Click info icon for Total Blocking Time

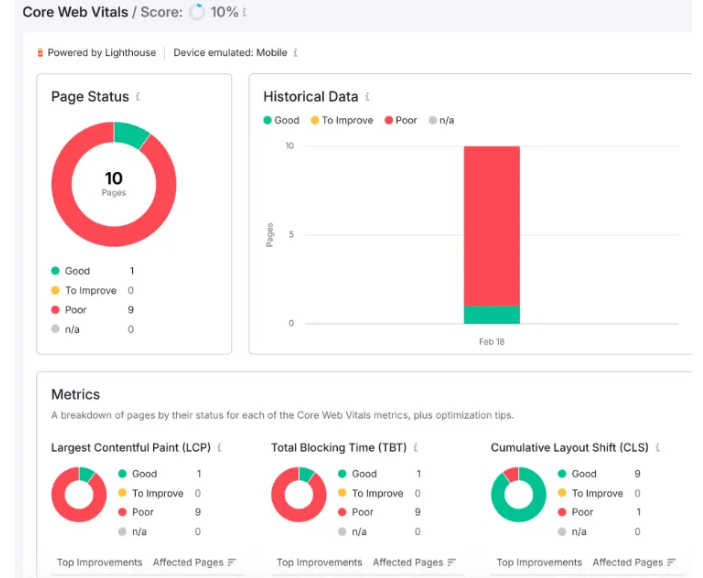pyautogui.click(x=415, y=448)
